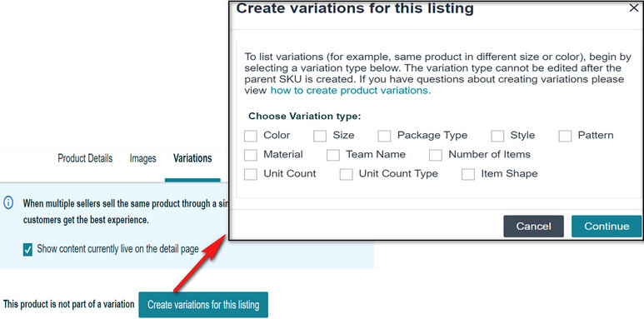Viewport: 644px width, 319px height.
Task: Enable the Pattern variation checkbox
Action: (x=565, y=136)
